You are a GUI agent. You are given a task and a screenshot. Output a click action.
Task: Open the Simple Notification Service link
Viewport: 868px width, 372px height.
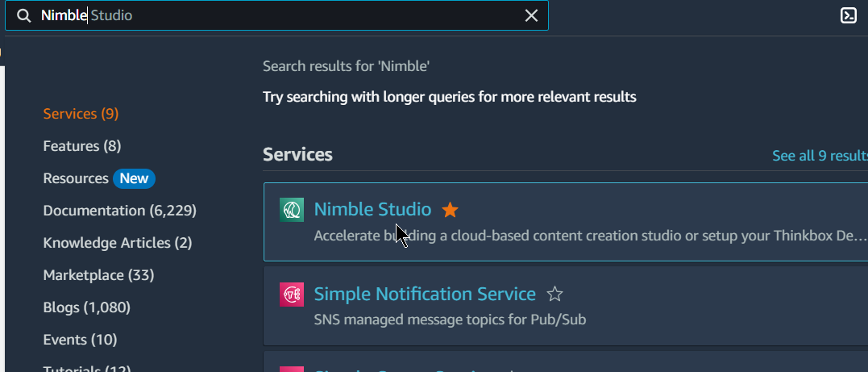pos(425,294)
